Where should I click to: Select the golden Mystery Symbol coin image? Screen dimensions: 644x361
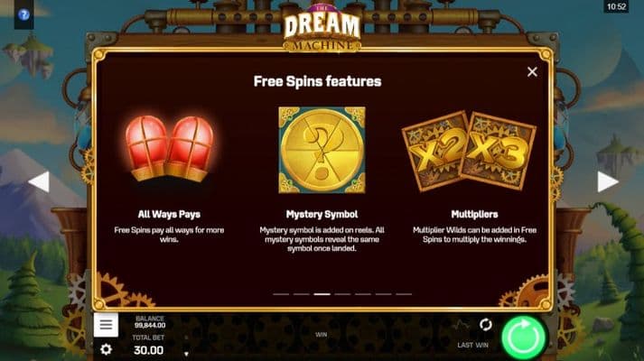[x=322, y=150]
